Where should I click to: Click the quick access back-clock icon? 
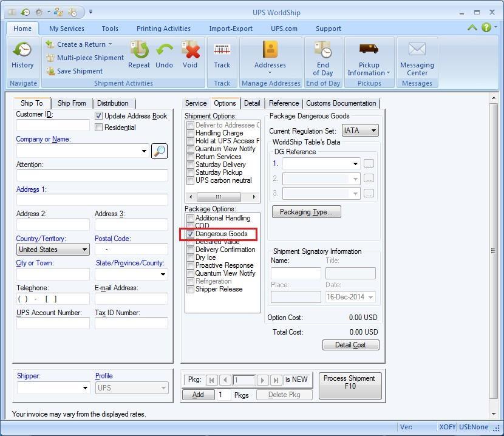click(x=25, y=12)
